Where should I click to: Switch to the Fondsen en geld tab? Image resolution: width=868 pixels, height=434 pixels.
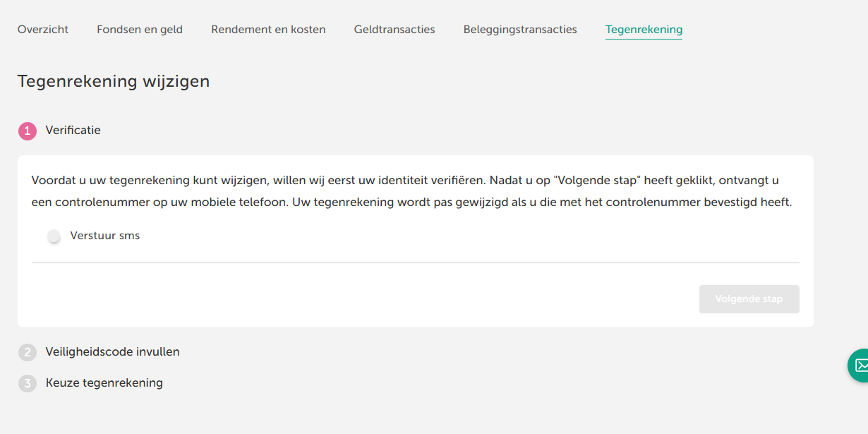(x=140, y=30)
